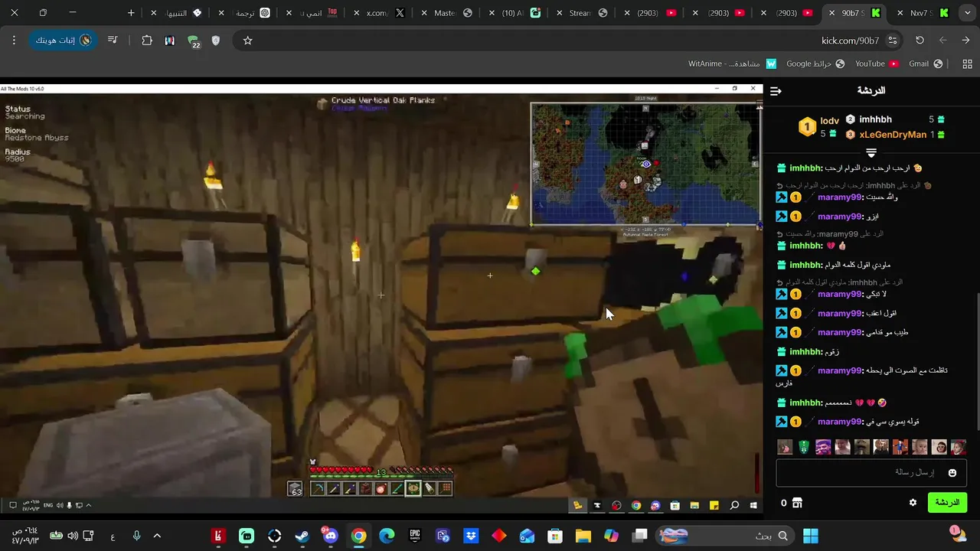Open the YouTube bookmark

click(877, 64)
